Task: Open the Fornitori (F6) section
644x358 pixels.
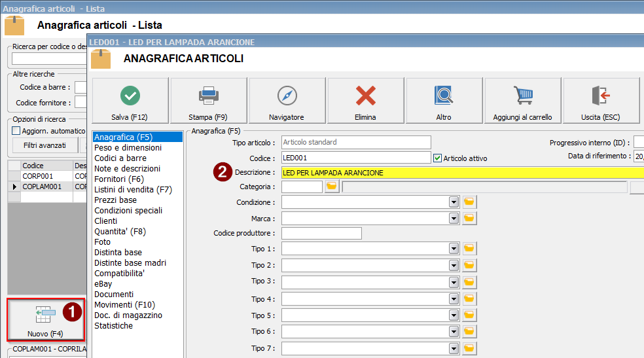Action: point(119,179)
